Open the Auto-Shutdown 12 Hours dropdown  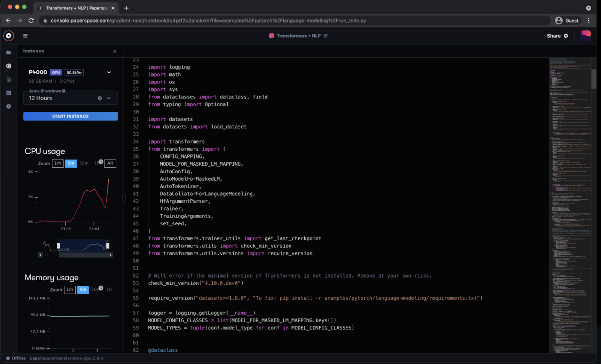109,98
